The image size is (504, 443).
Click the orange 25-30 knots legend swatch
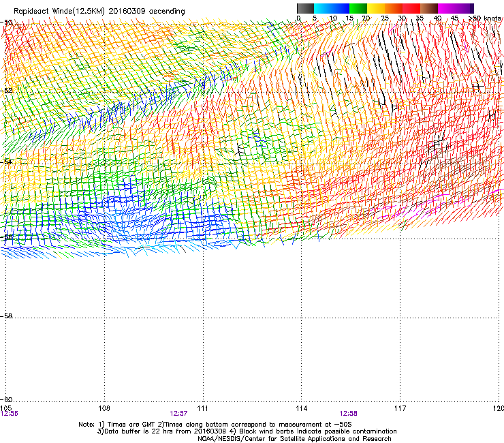tap(394, 8)
